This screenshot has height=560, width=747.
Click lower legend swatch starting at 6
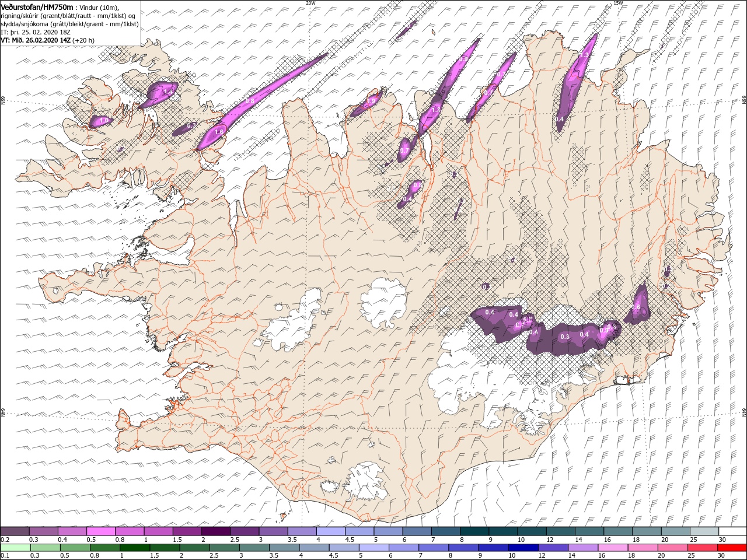(x=403, y=548)
